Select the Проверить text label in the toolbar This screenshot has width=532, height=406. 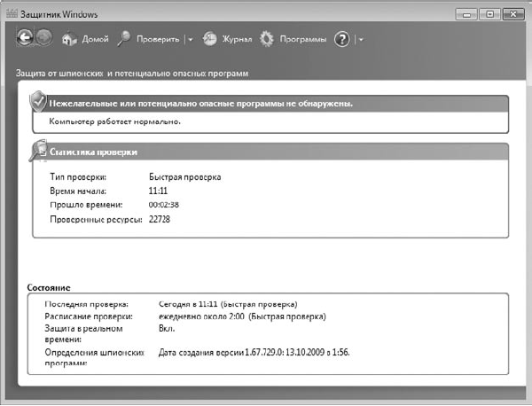160,40
